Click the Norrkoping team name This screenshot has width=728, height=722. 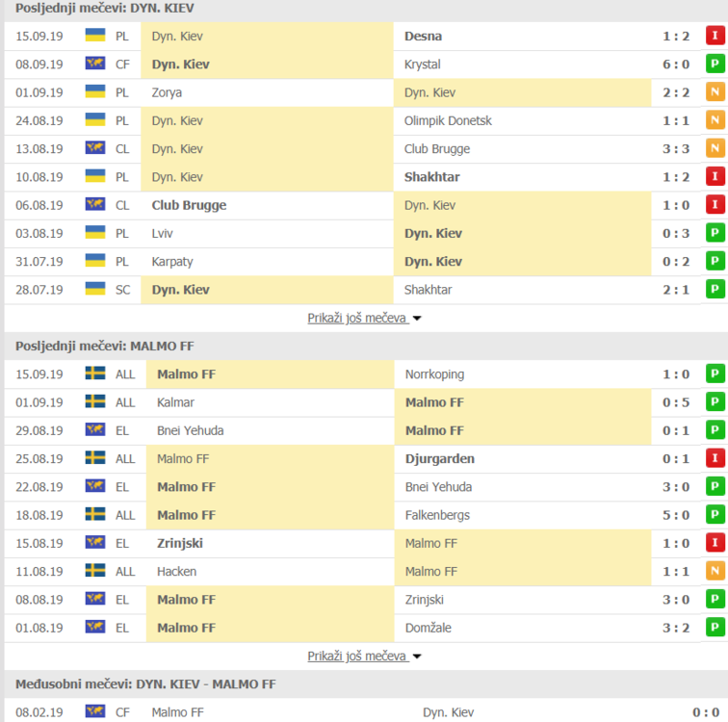pyautogui.click(x=434, y=374)
